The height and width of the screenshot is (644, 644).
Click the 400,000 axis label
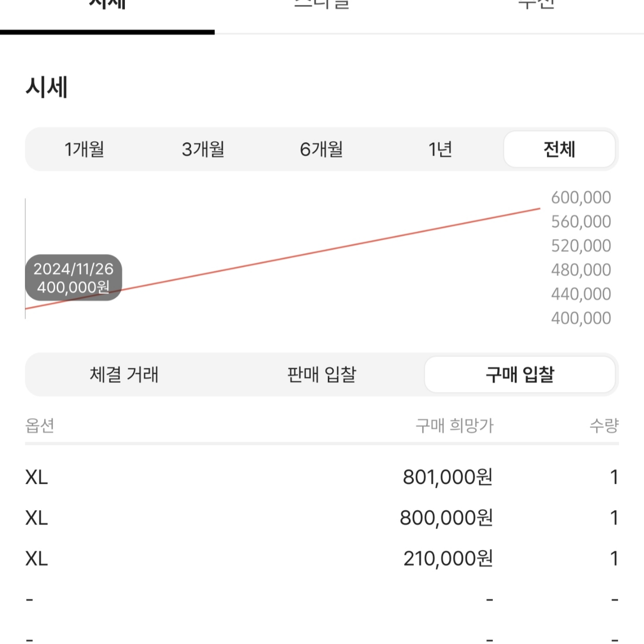coord(580,317)
